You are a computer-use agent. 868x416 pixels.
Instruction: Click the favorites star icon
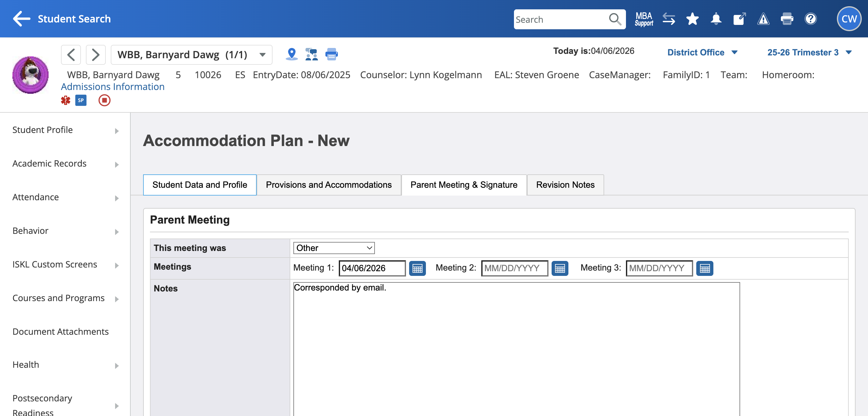(x=692, y=19)
